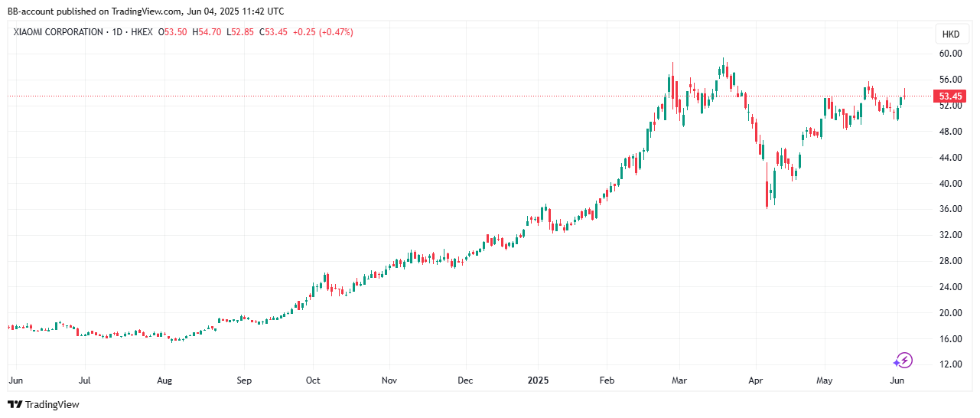Click the open value O53.50
The height and width of the screenshot is (418, 980).
pyautogui.click(x=173, y=32)
